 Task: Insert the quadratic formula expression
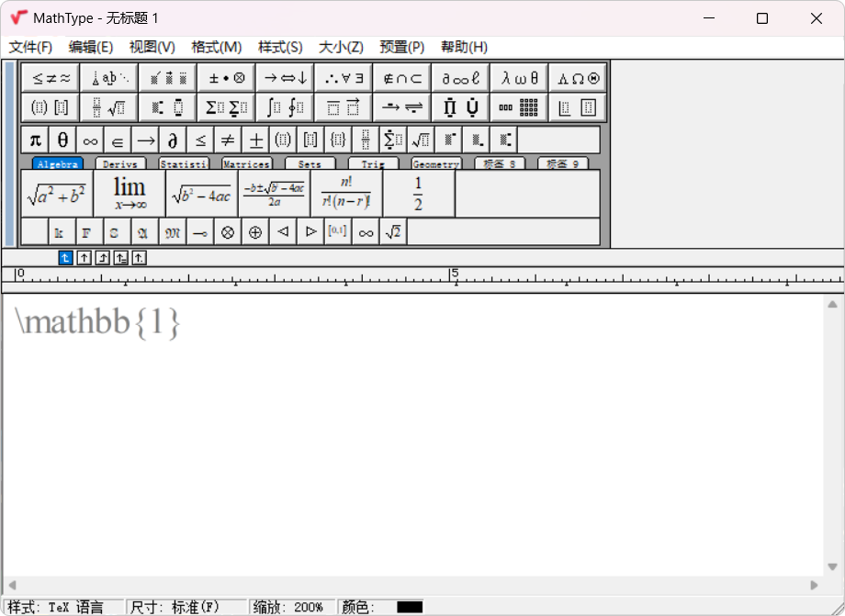(x=274, y=194)
